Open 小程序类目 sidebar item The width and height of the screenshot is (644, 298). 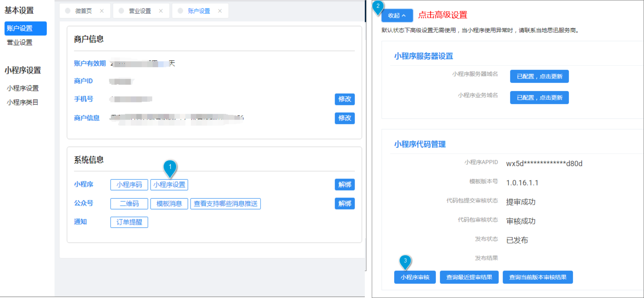click(x=22, y=102)
